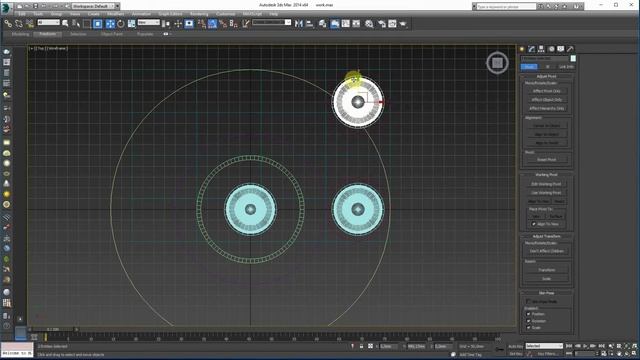Toggle the Scale enabled checkbox
The image size is (640, 360).
pos(529,328)
